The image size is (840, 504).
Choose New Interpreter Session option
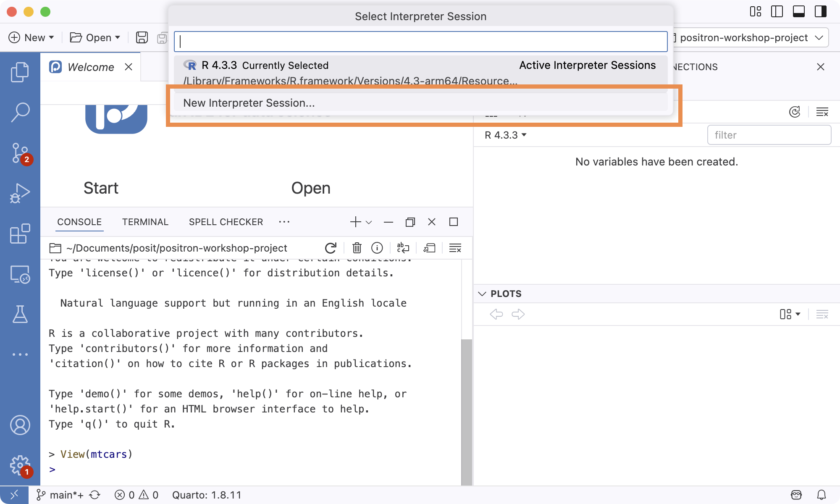pos(421,103)
